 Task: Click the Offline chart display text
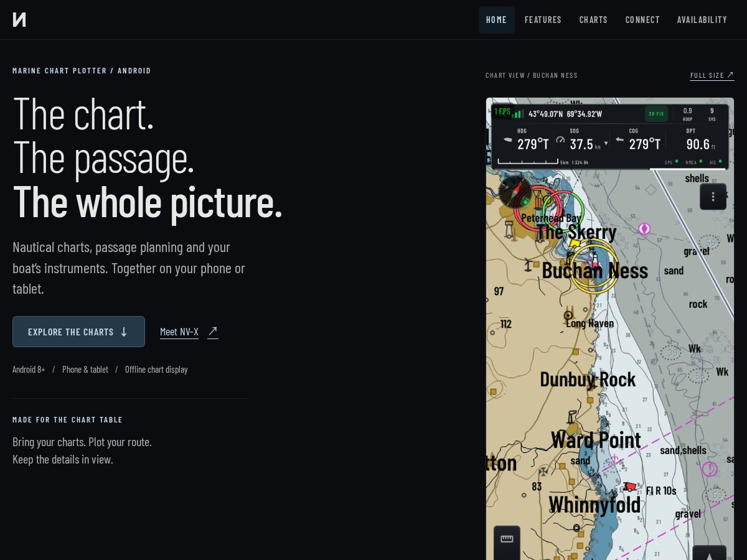156,369
